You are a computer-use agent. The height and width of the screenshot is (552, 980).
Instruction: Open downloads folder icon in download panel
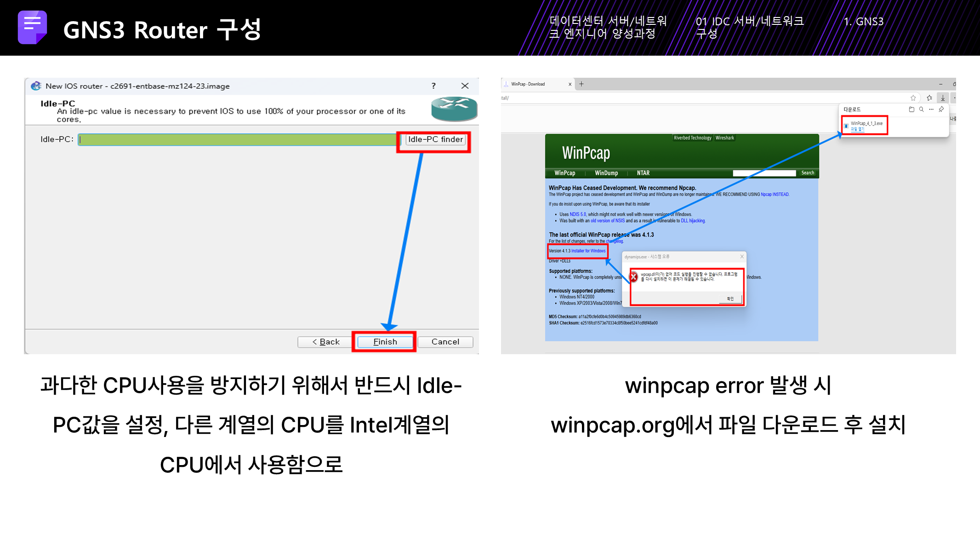[x=912, y=109]
